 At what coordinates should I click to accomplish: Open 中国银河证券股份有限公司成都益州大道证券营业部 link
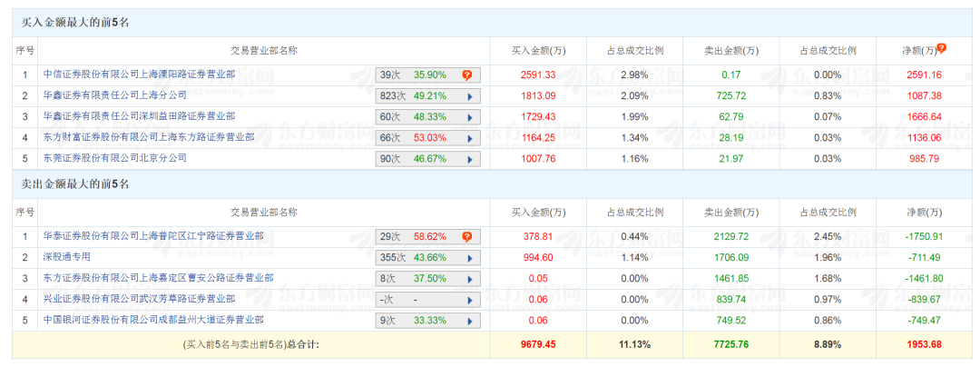153,320
